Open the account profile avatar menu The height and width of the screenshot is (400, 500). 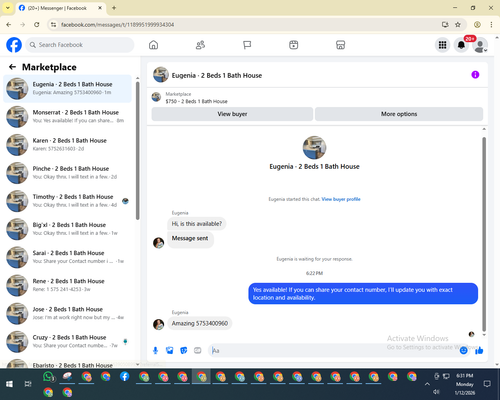point(480,45)
